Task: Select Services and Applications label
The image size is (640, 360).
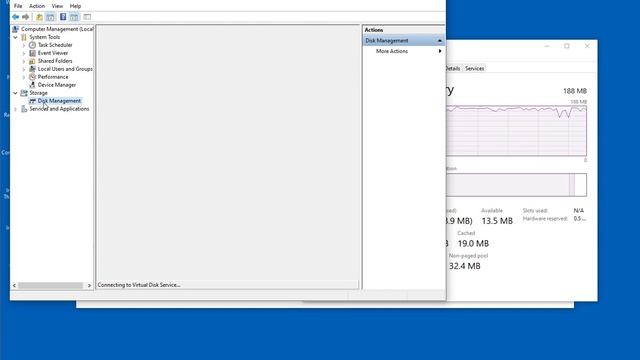Action: (59, 109)
